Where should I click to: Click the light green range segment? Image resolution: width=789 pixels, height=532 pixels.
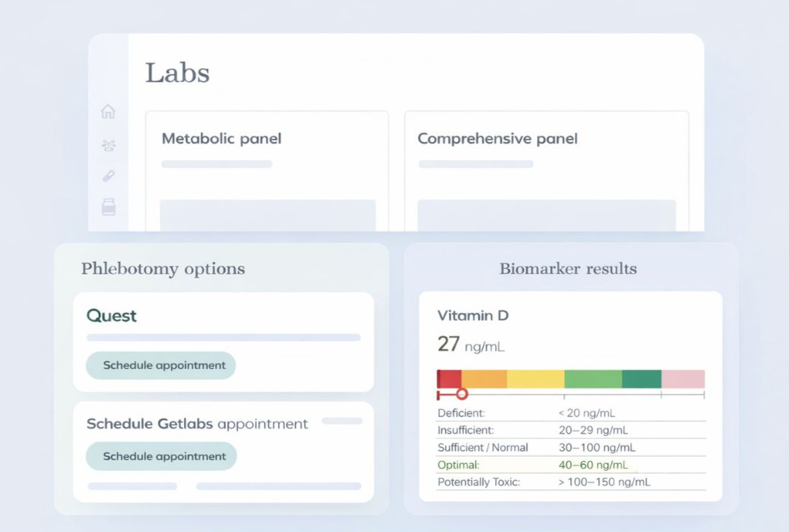(x=593, y=379)
